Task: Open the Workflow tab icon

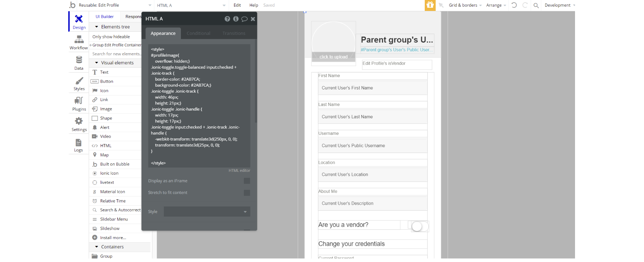Action: click(79, 40)
